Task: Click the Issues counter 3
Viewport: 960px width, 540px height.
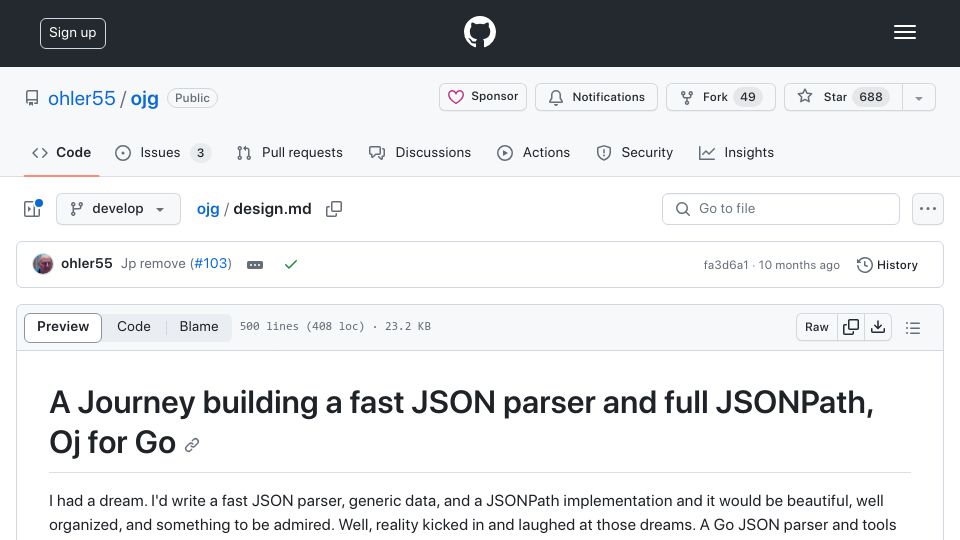Action: (x=200, y=152)
